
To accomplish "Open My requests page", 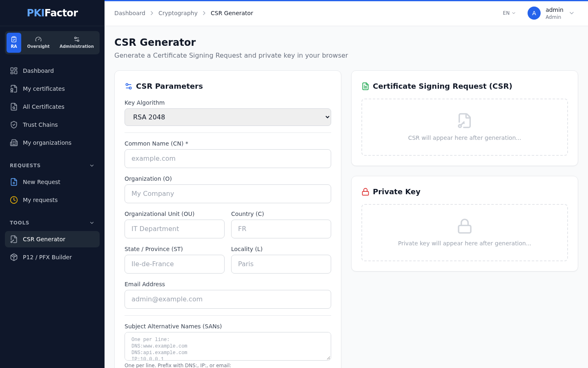I will [x=52, y=200].
